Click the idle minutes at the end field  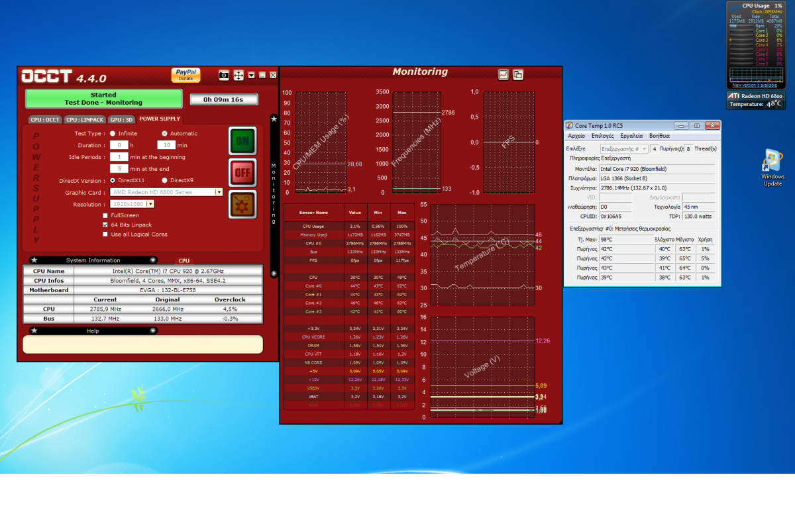119,169
